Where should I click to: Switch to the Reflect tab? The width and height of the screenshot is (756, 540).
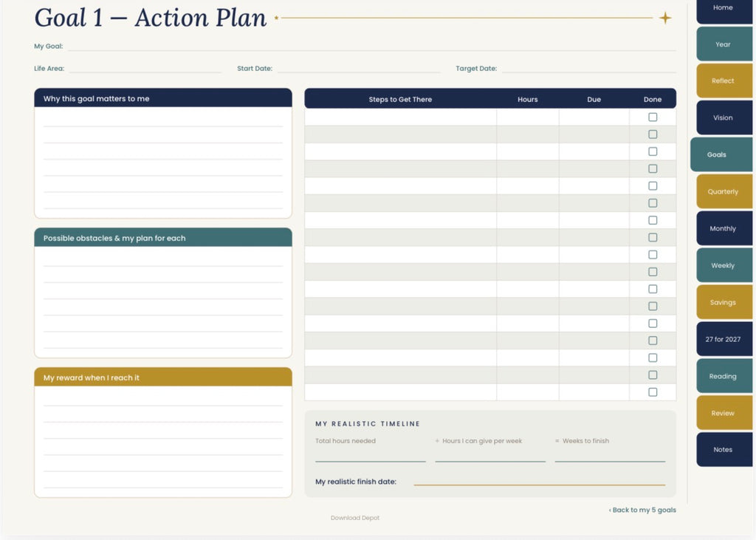724,81
